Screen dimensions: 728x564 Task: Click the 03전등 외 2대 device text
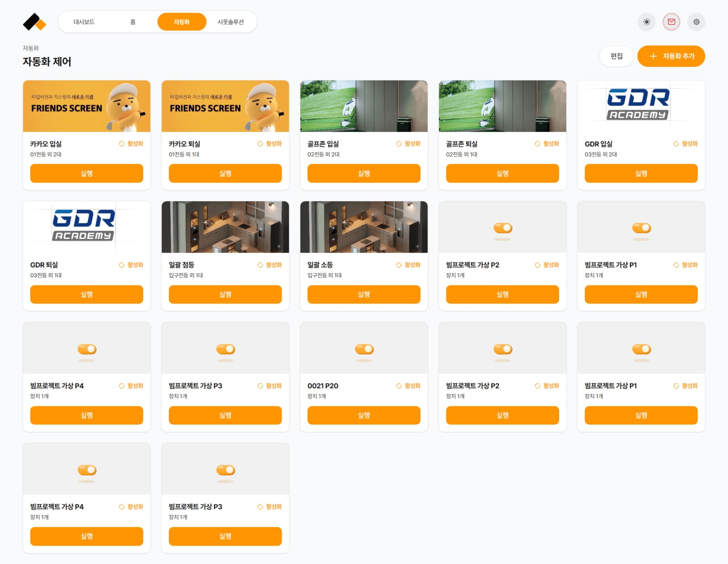601,154
